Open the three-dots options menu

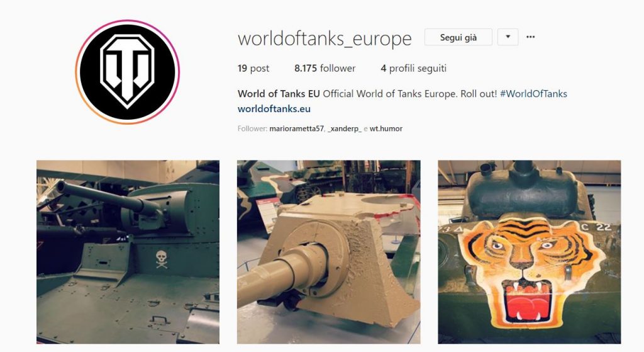click(x=530, y=37)
